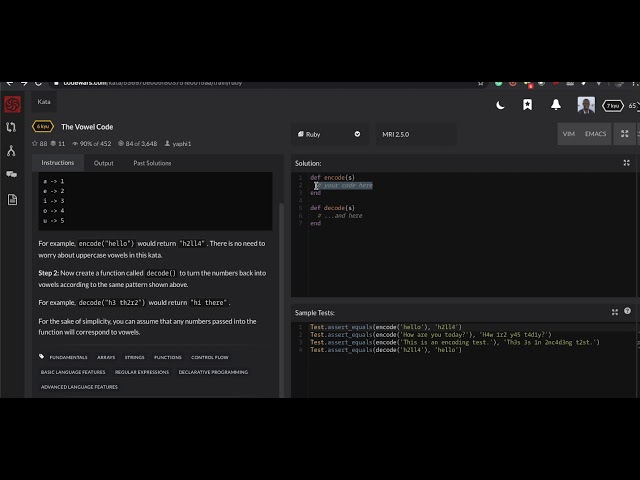Expand the Solution panel
This screenshot has width=640, height=480.
[x=627, y=163]
